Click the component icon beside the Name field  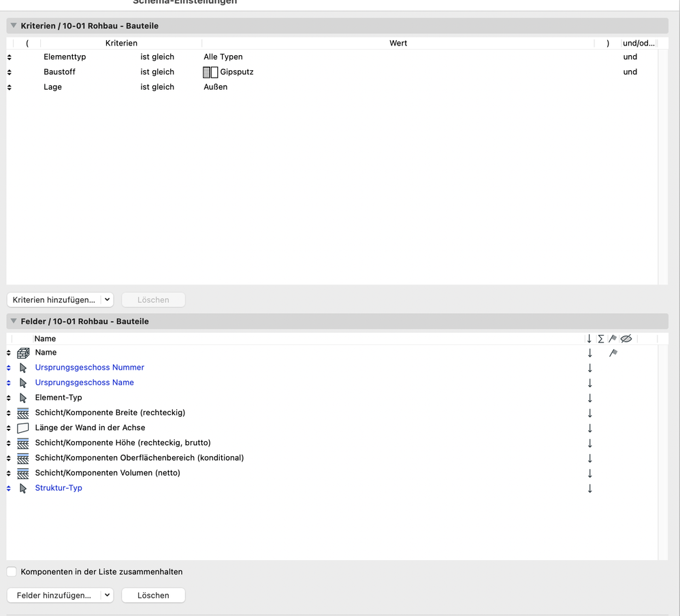tap(23, 353)
